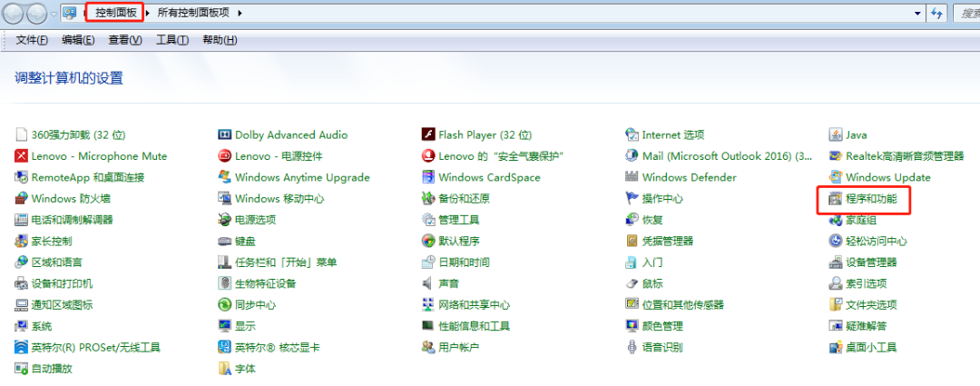Open the Java control panel icon

[x=836, y=135]
